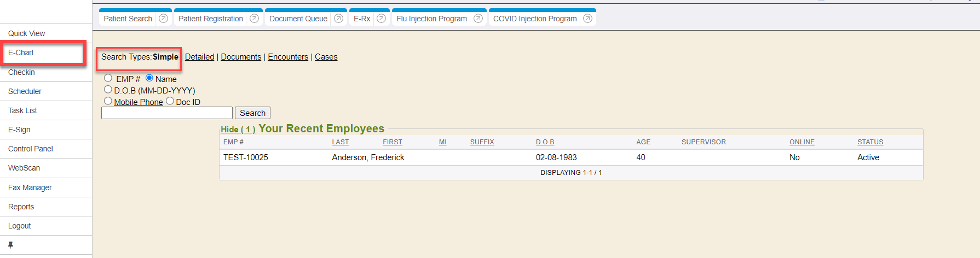Sort employees by LAST column header
Image resolution: width=980 pixels, height=258 pixels.
(x=340, y=142)
